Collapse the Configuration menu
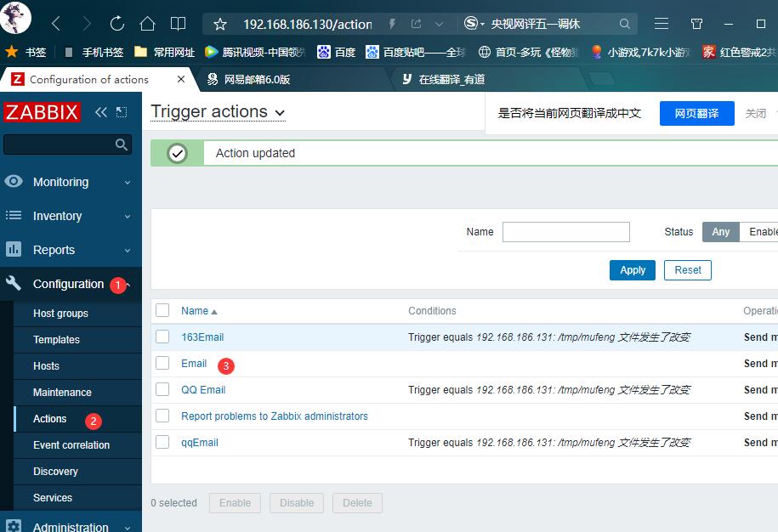Screen dimensions: 778x532 (x=71, y=284)
